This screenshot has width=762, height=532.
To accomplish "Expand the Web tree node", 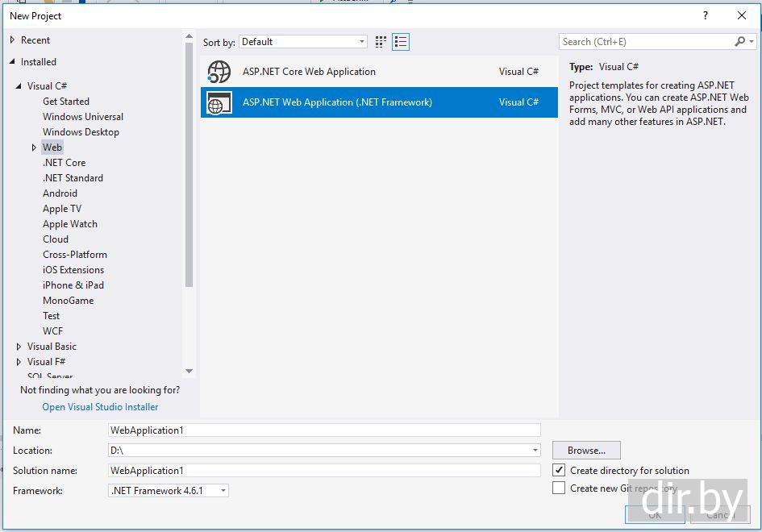I will point(34,148).
